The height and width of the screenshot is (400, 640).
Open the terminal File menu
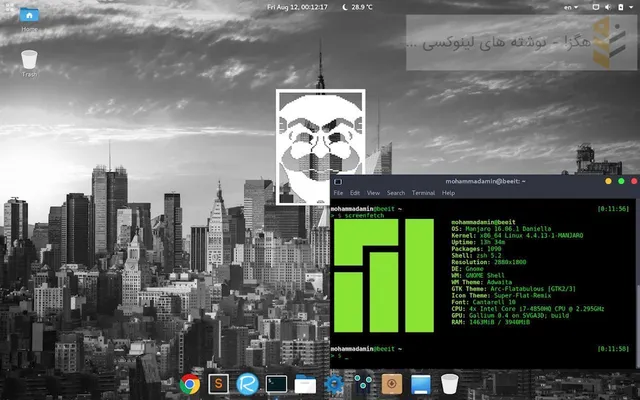[338, 193]
